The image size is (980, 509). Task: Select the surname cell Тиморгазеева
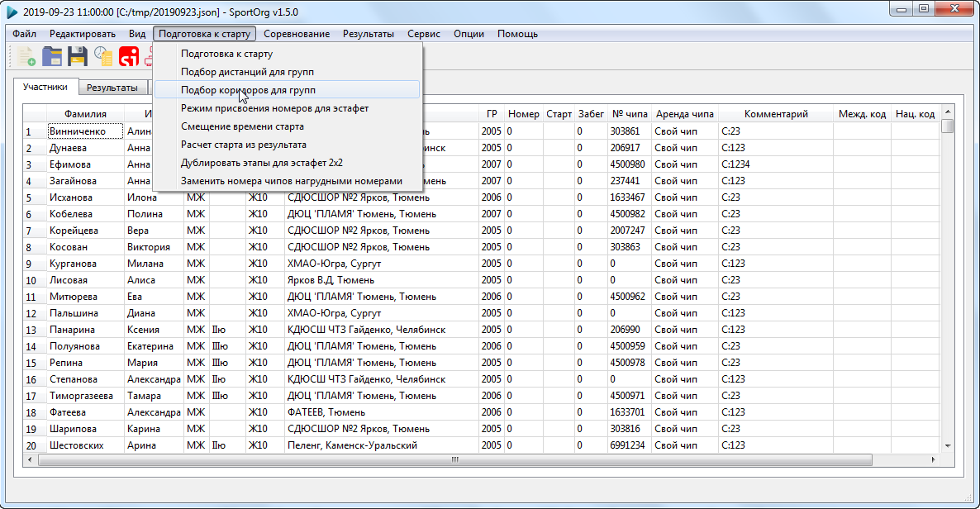pos(85,396)
